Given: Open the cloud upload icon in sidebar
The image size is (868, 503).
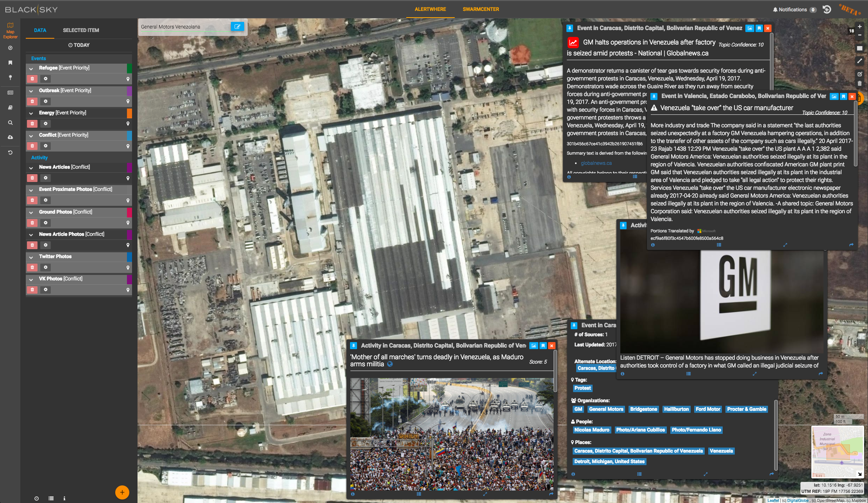Looking at the screenshot, I should 11,137.
